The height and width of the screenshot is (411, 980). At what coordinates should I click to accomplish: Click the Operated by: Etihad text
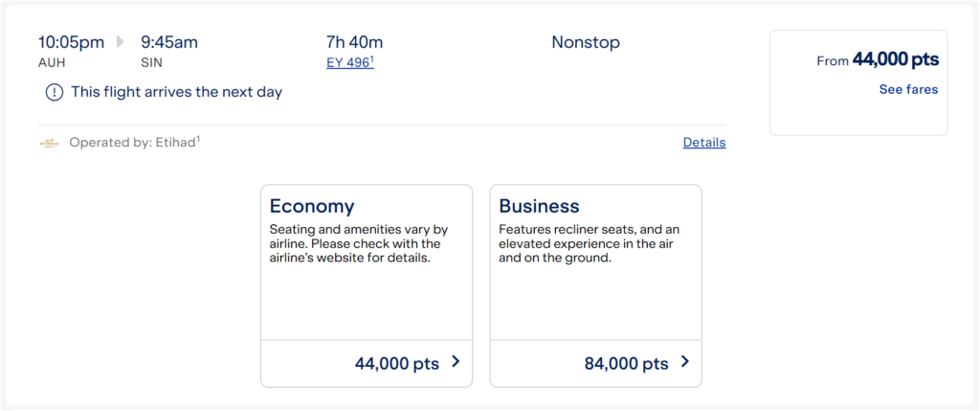coord(134,143)
